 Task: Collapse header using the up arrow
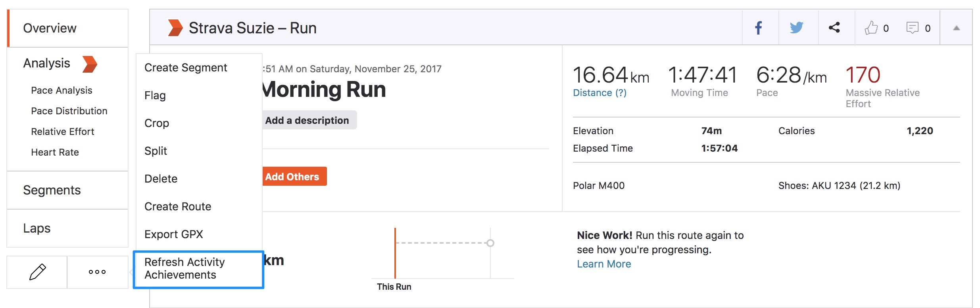tap(957, 28)
